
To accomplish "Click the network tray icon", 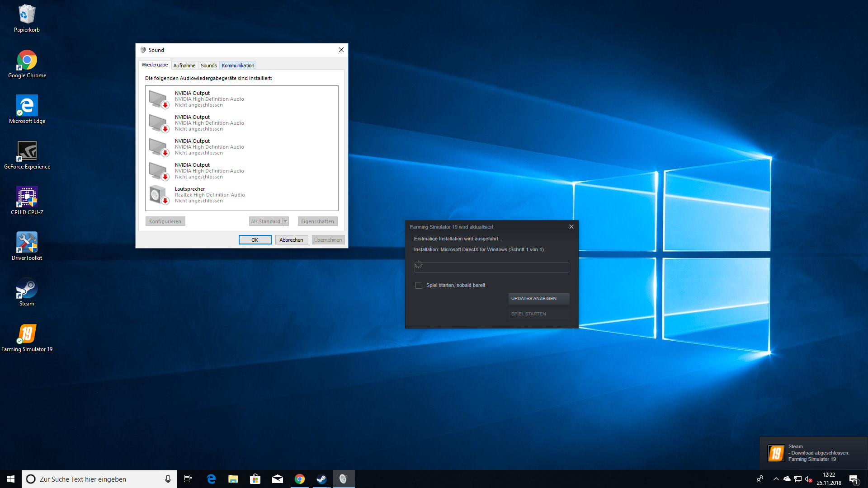I will [x=798, y=479].
